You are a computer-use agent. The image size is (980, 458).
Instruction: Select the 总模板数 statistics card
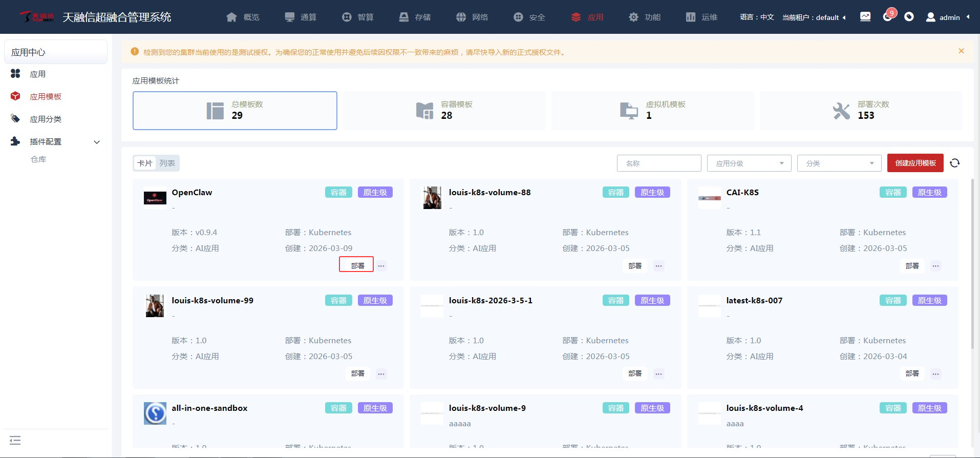tap(235, 111)
